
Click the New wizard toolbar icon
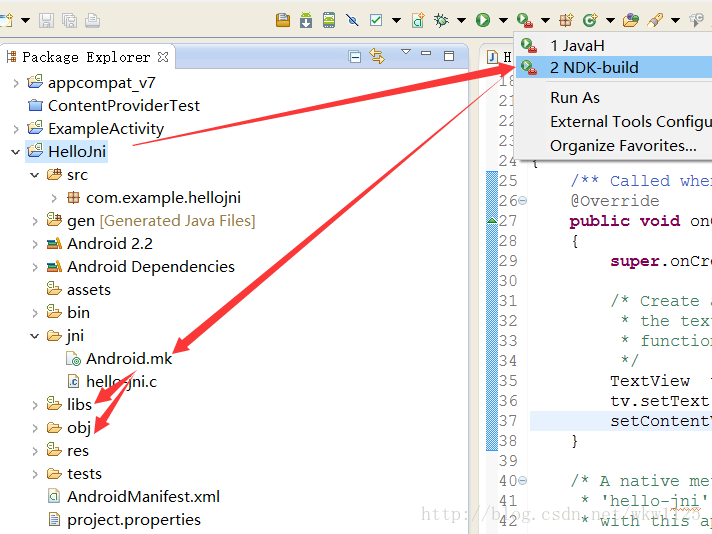6,20
